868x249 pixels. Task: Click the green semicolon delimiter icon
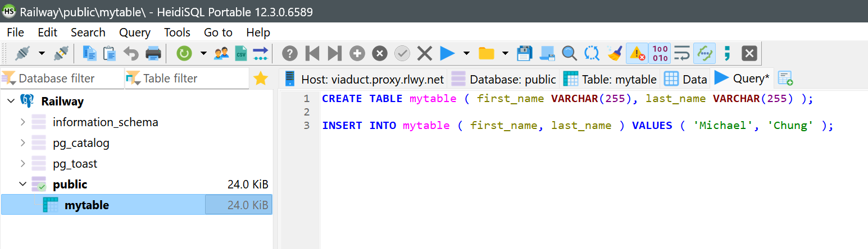(x=727, y=53)
